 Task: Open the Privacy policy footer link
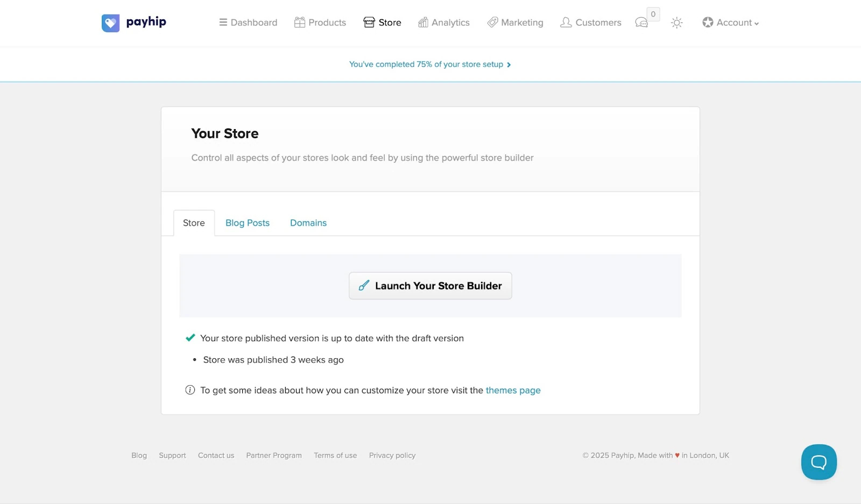click(392, 456)
